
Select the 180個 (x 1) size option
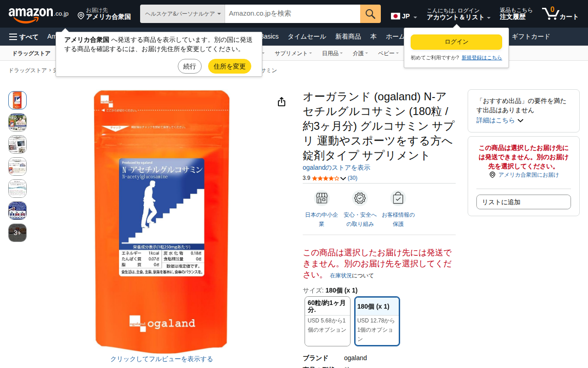(377, 321)
